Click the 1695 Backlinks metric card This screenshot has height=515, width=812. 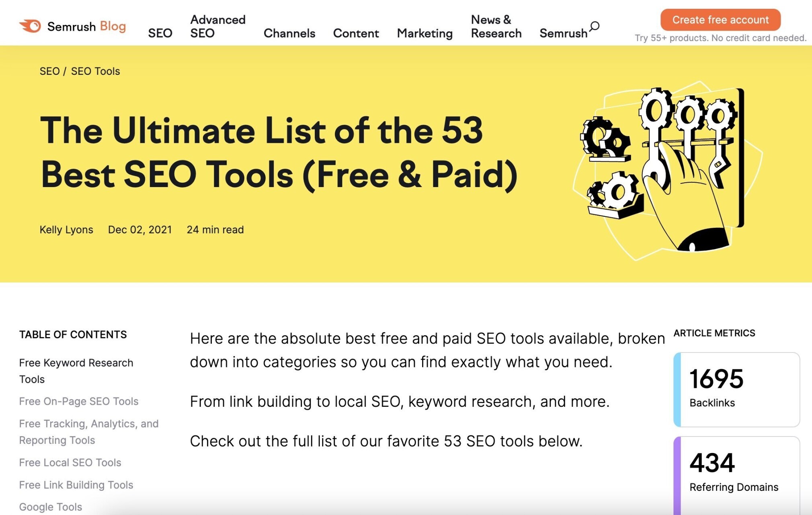(x=736, y=389)
